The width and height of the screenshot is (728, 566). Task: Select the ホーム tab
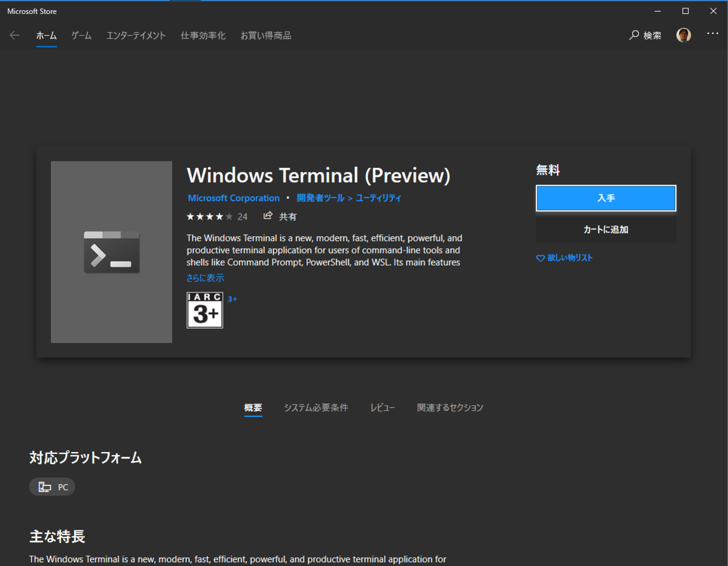tap(46, 36)
